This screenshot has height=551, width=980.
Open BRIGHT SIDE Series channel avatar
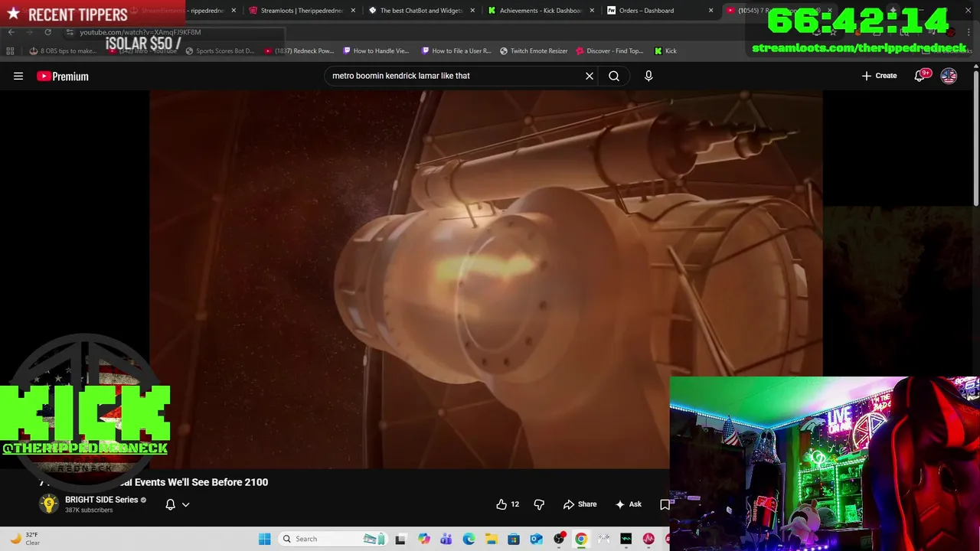49,504
